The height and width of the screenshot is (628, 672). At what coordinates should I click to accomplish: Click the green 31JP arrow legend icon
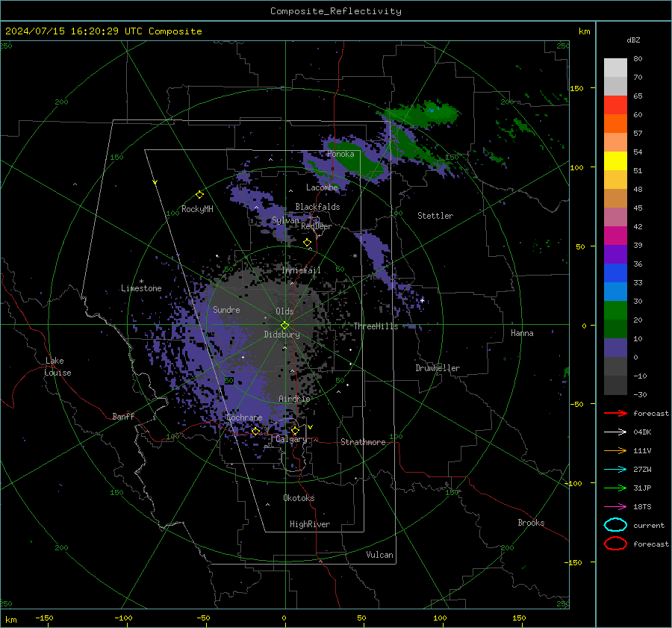[615, 488]
